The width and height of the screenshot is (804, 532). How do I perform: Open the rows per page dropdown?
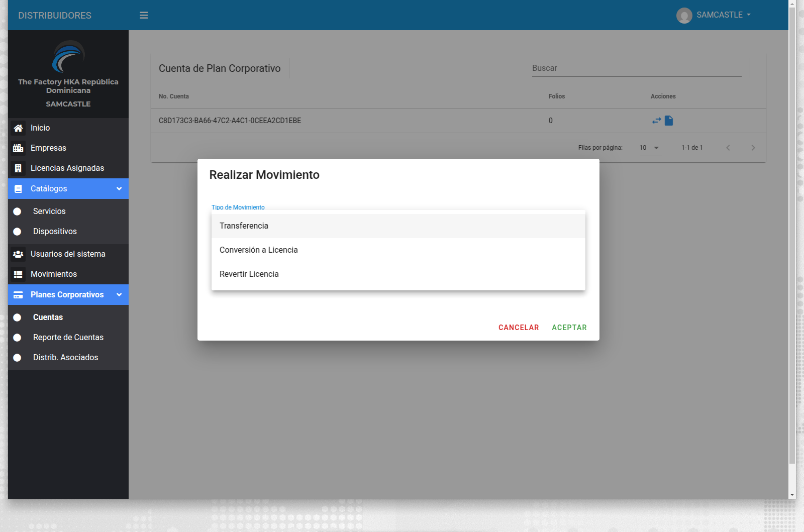coord(651,148)
